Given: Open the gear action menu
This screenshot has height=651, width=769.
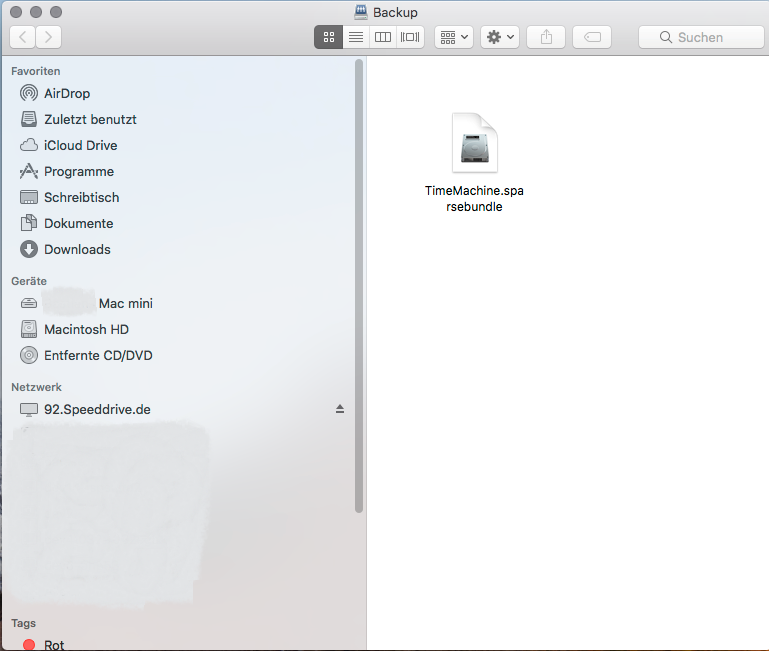Looking at the screenshot, I should 499,37.
